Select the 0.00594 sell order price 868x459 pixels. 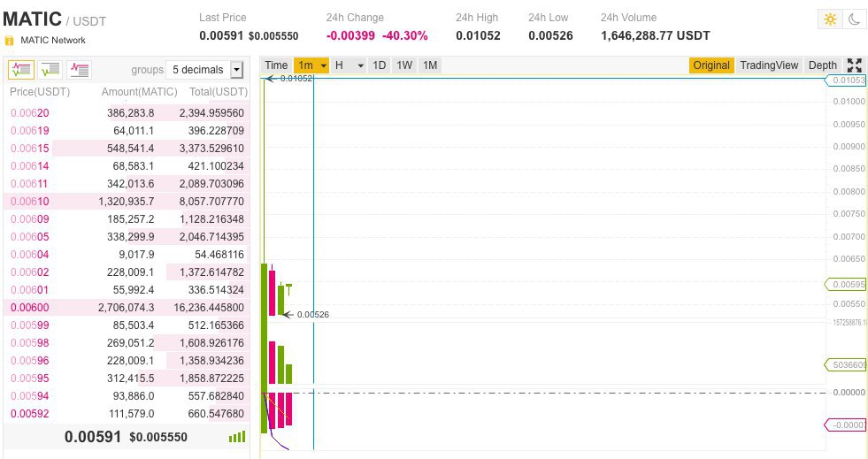[30, 396]
